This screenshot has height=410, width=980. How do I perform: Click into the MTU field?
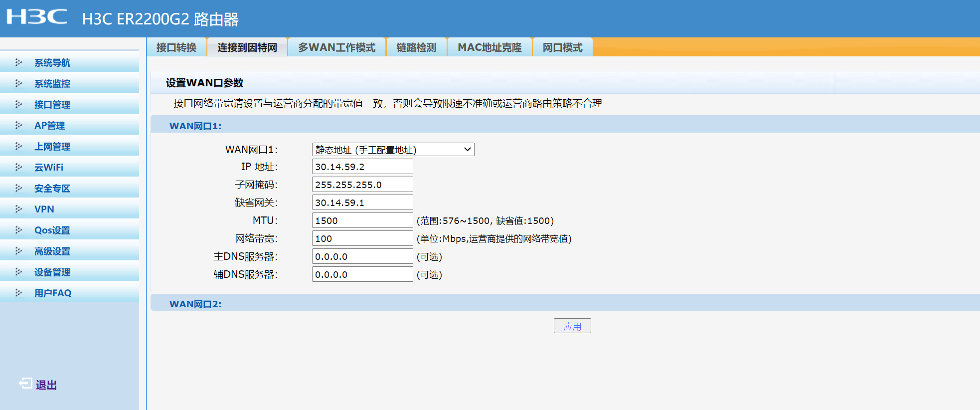(x=362, y=220)
